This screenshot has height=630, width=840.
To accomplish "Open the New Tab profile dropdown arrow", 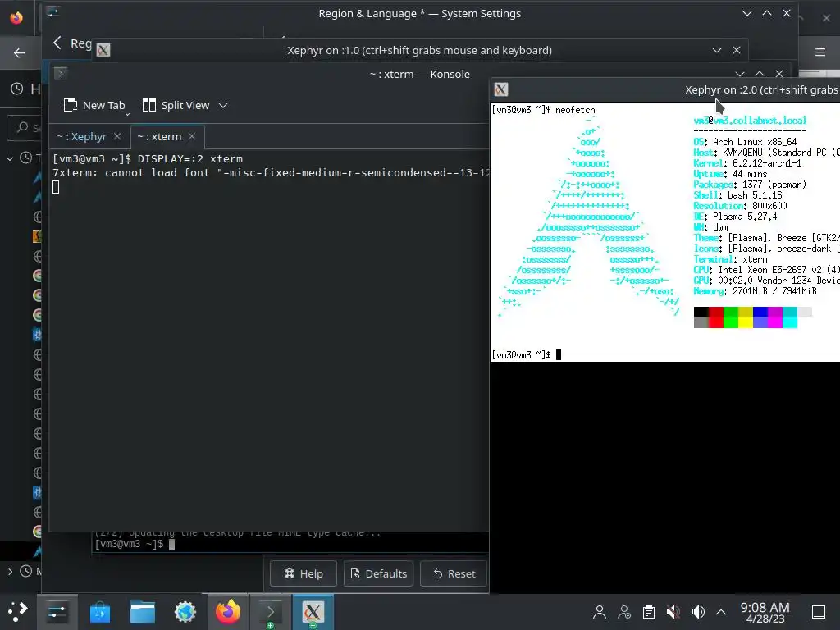I will (127, 113).
